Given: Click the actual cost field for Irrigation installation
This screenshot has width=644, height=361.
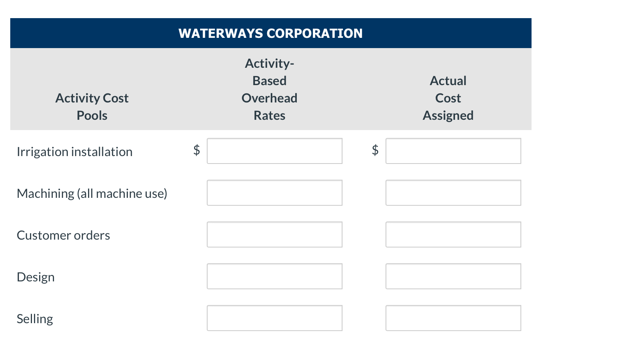Looking at the screenshot, I should 453,151.
